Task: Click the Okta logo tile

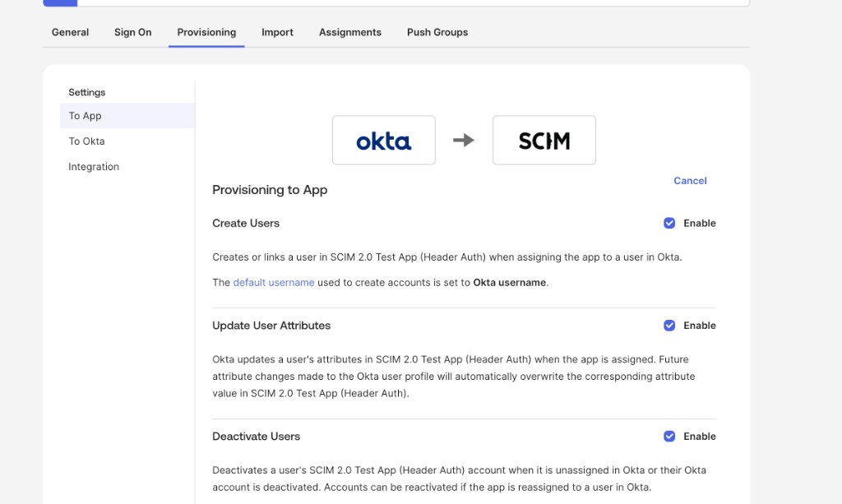Action: pos(383,140)
